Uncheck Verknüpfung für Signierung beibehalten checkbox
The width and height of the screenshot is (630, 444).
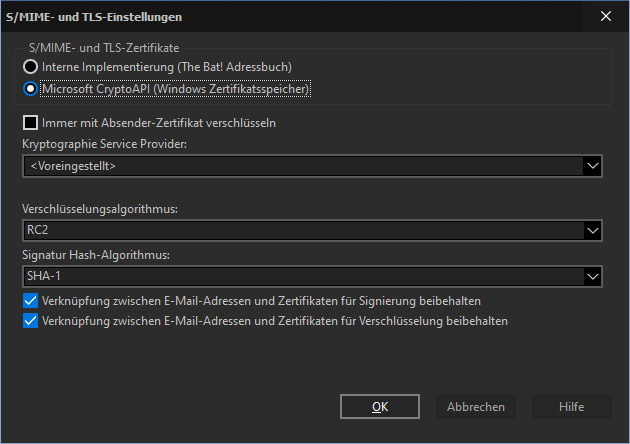(x=31, y=301)
